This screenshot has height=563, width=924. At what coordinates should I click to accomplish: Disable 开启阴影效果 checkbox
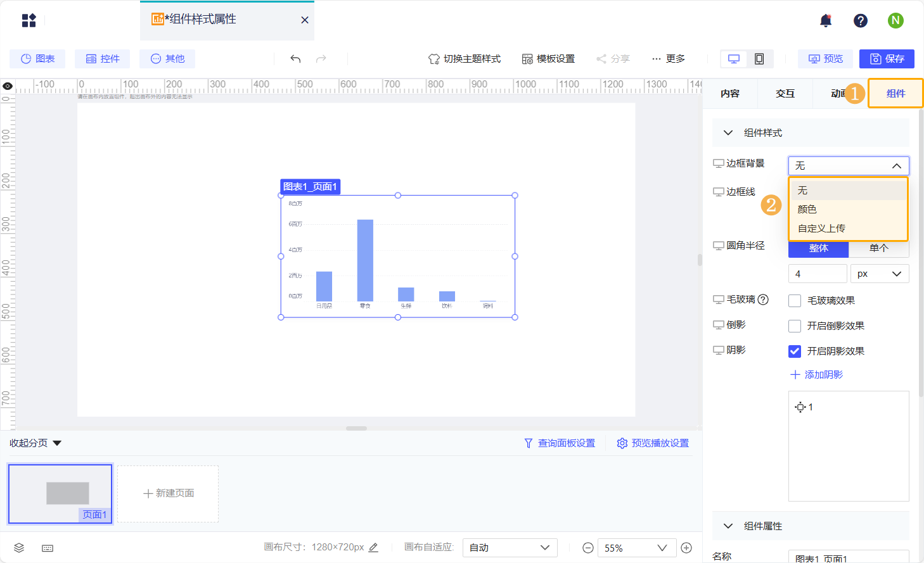[x=795, y=351]
